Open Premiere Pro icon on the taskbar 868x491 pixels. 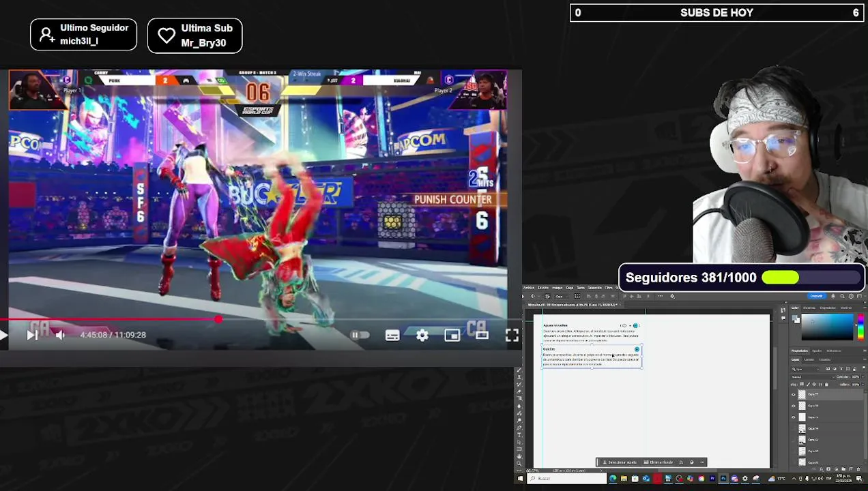(712, 479)
